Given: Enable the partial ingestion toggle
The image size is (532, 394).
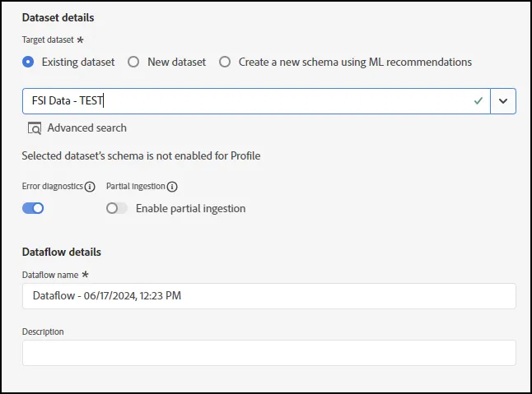Looking at the screenshot, I should tap(117, 208).
